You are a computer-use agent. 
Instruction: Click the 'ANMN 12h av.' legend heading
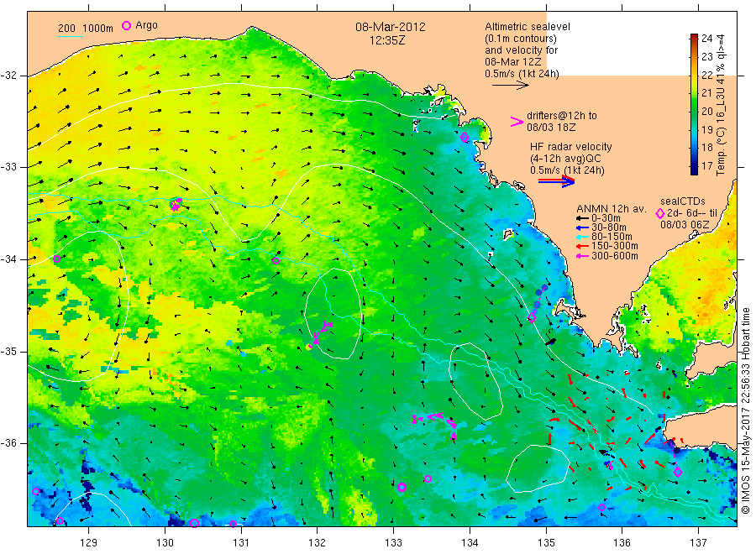coord(612,209)
